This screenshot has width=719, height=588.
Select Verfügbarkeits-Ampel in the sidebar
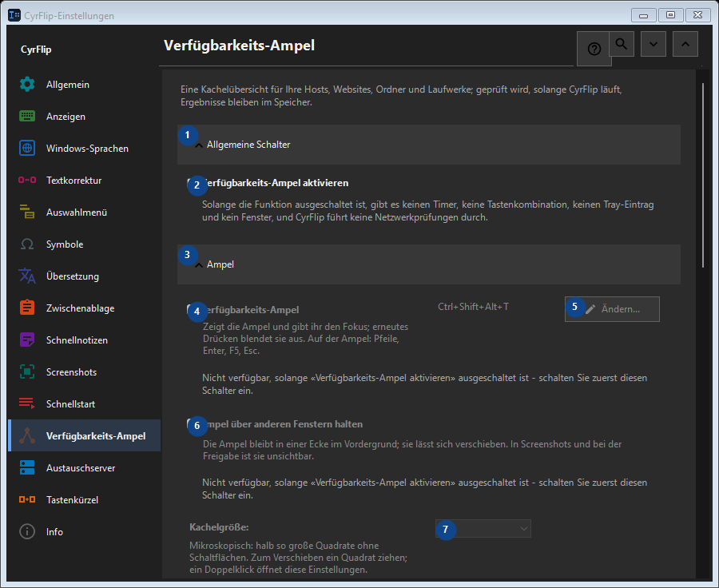pos(85,435)
